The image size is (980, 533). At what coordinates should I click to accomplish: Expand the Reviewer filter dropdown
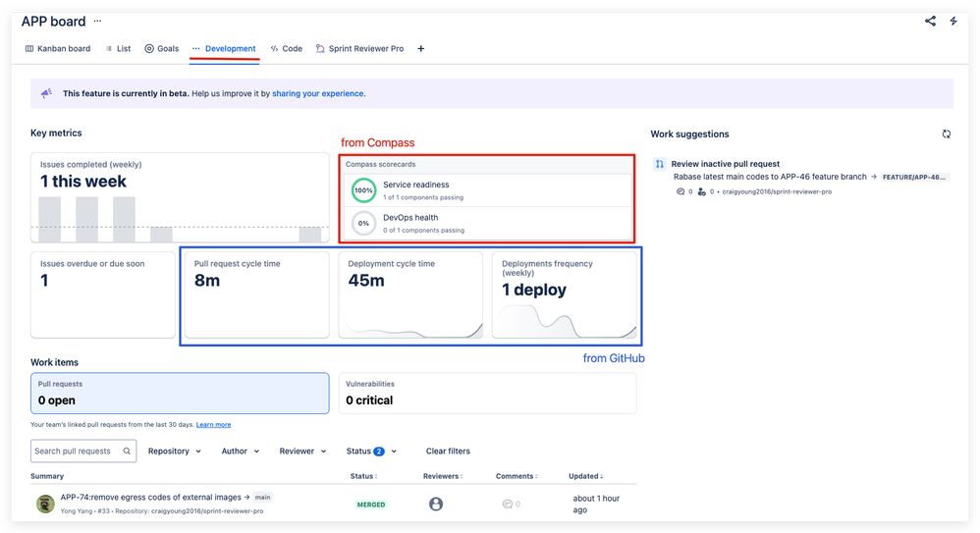302,452
